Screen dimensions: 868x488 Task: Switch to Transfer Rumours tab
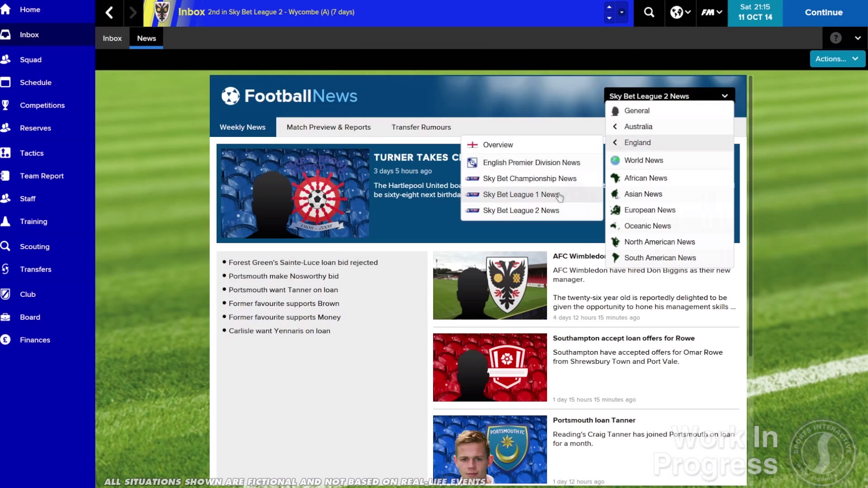tap(421, 127)
